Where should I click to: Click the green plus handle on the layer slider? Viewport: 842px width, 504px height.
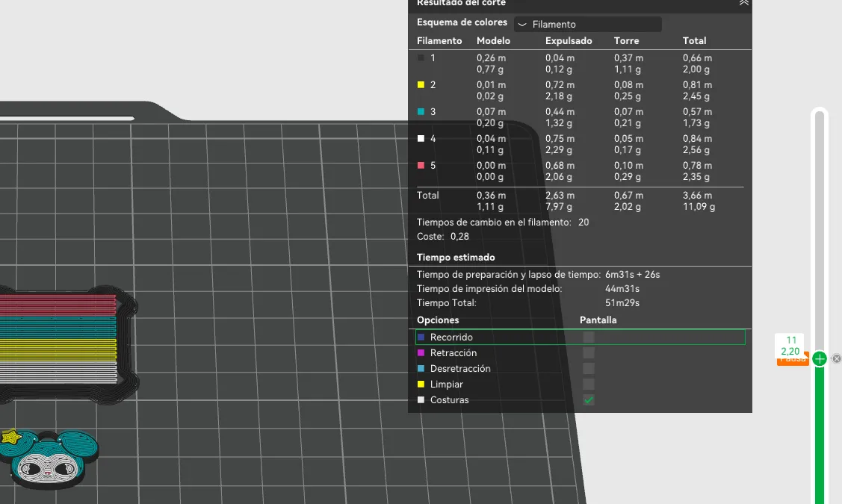(x=820, y=358)
